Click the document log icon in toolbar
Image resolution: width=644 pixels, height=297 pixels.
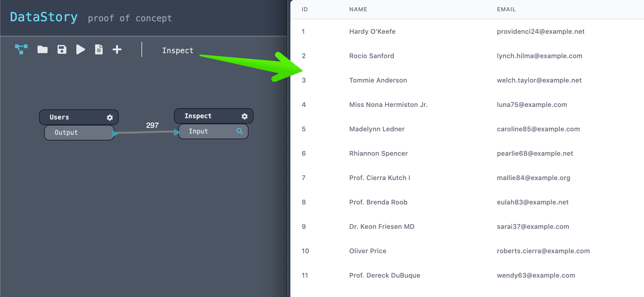[99, 49]
